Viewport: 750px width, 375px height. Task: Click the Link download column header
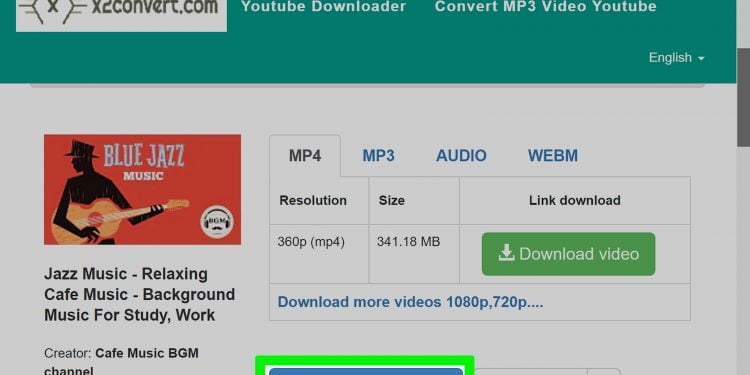(x=575, y=201)
